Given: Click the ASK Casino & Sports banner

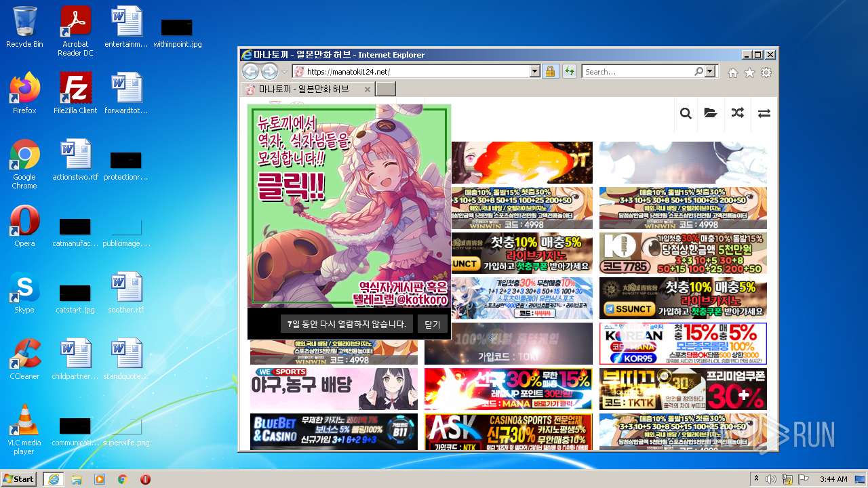Looking at the screenshot, I should point(508,432).
